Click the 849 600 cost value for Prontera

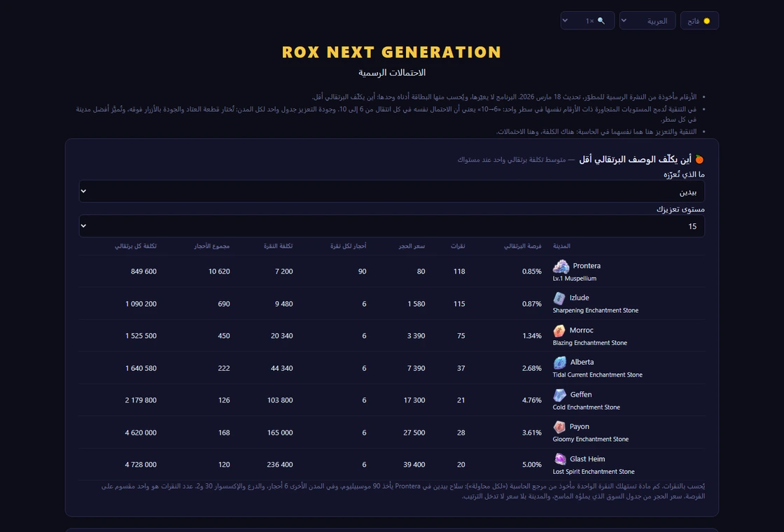pyautogui.click(x=143, y=272)
